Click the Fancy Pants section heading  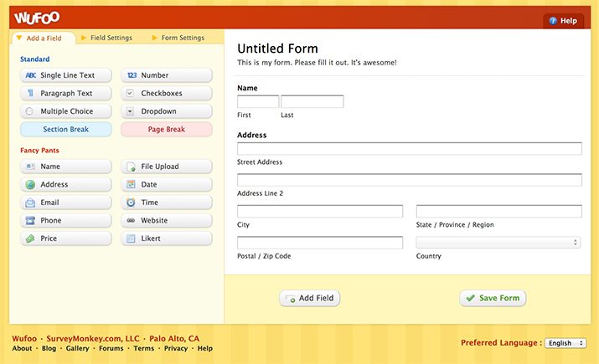click(39, 151)
